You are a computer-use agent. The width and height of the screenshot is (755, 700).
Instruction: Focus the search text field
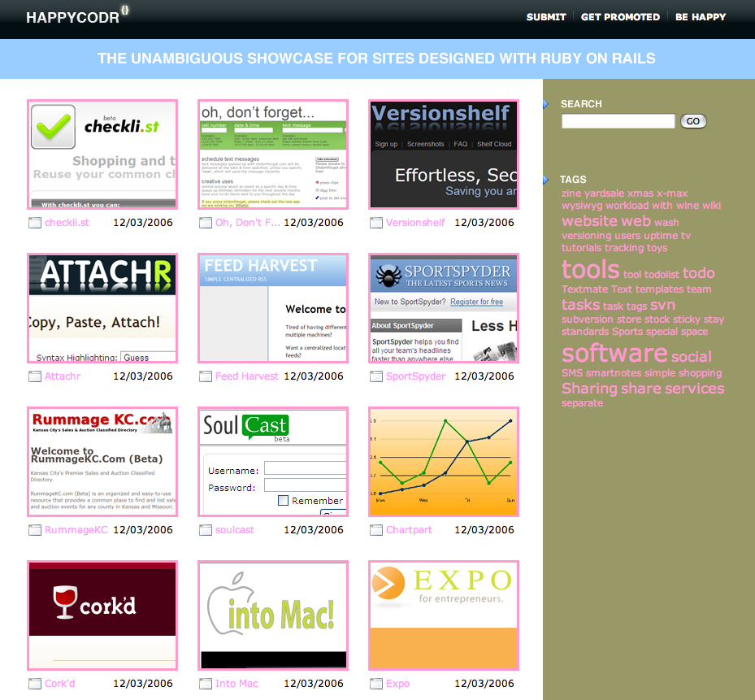618,121
